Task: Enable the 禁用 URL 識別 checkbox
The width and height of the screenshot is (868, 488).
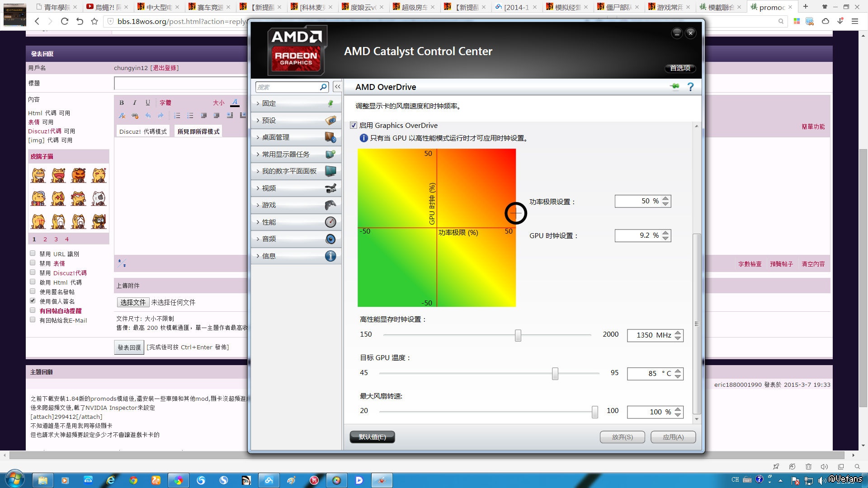Action: [x=33, y=253]
